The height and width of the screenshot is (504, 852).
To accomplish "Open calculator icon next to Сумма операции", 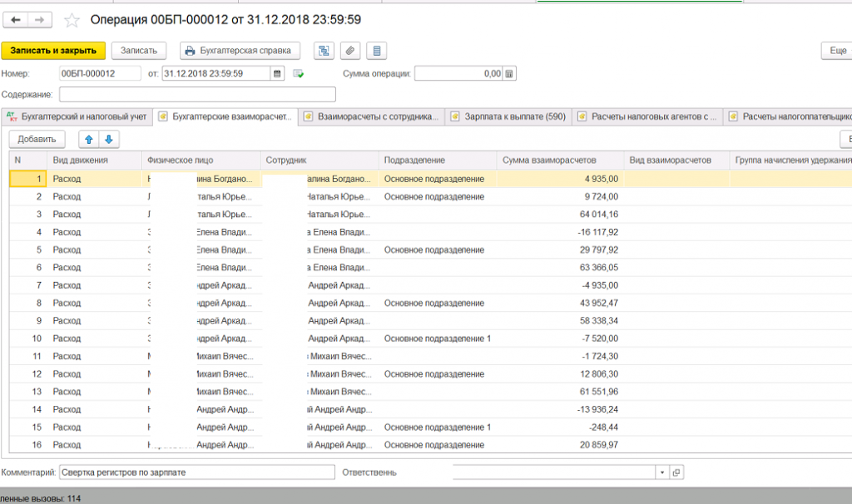I will point(509,73).
